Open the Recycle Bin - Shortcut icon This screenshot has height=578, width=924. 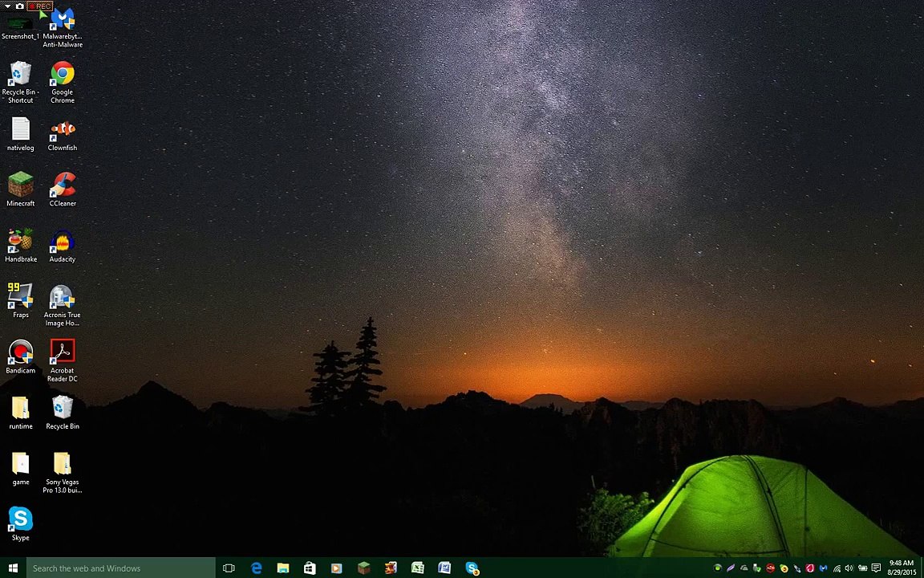21,83
